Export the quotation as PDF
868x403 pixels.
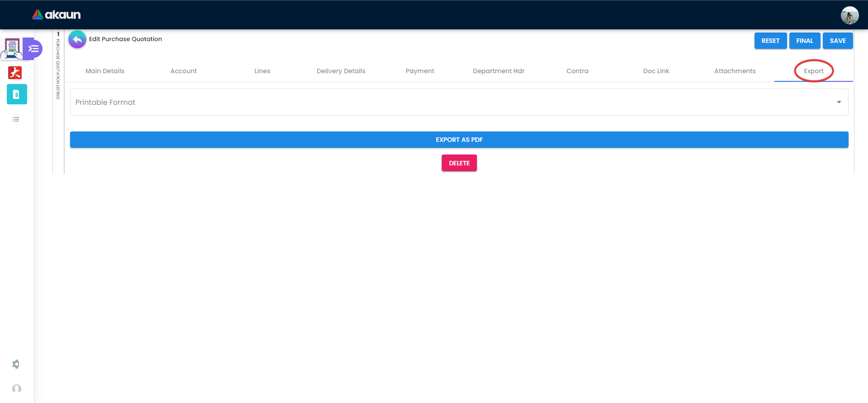pyautogui.click(x=459, y=140)
